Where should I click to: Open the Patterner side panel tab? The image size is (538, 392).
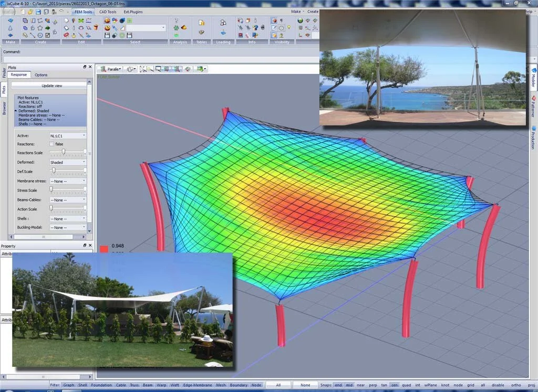point(534,107)
